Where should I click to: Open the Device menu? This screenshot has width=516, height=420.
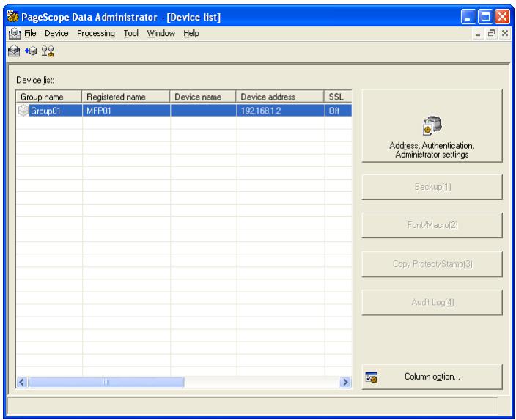click(x=56, y=33)
